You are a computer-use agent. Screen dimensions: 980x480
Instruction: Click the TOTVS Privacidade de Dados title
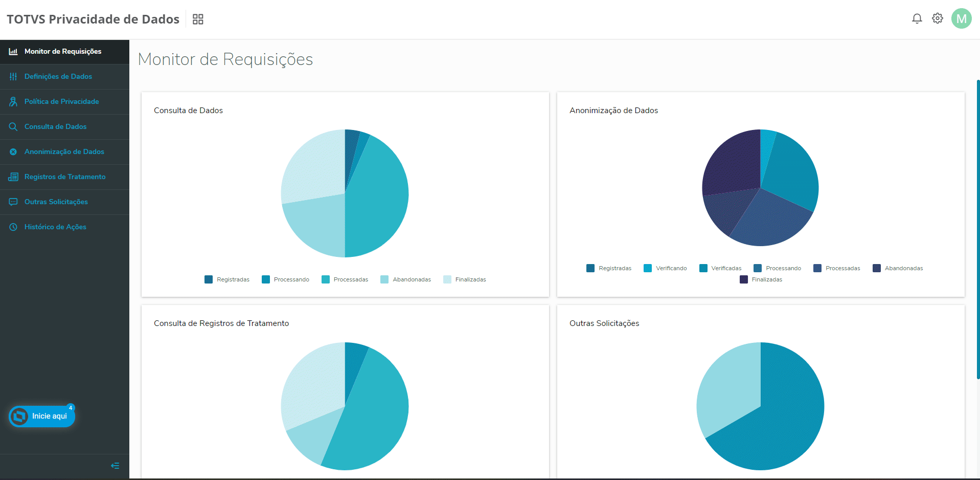tap(93, 19)
